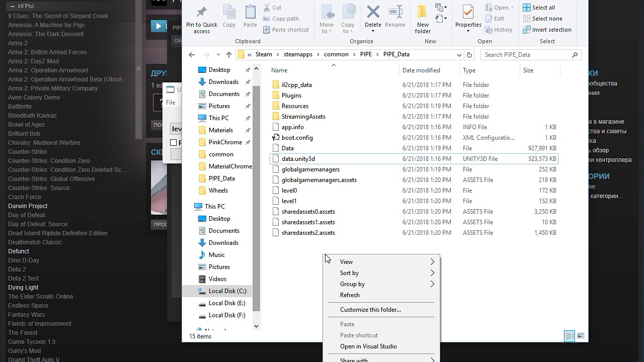The image size is (644, 362).
Task: Switch to large icons view
Action: 581,336
